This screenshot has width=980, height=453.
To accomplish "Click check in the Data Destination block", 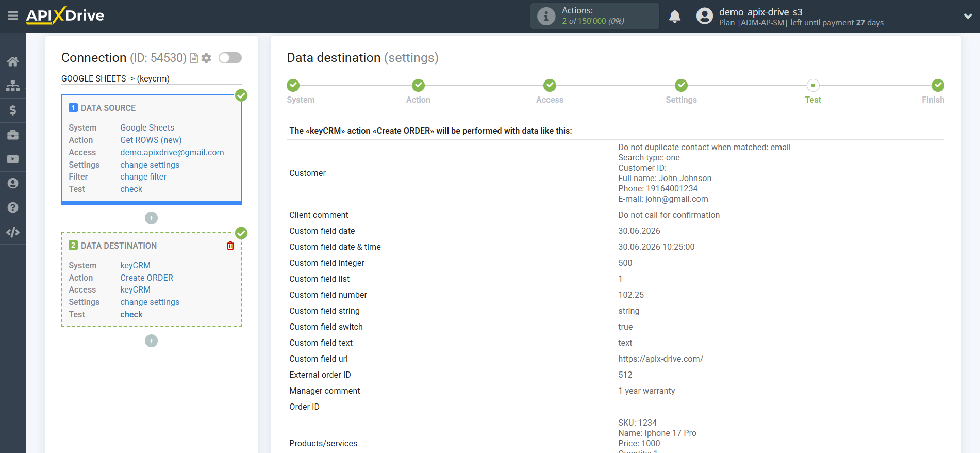I will (x=131, y=314).
